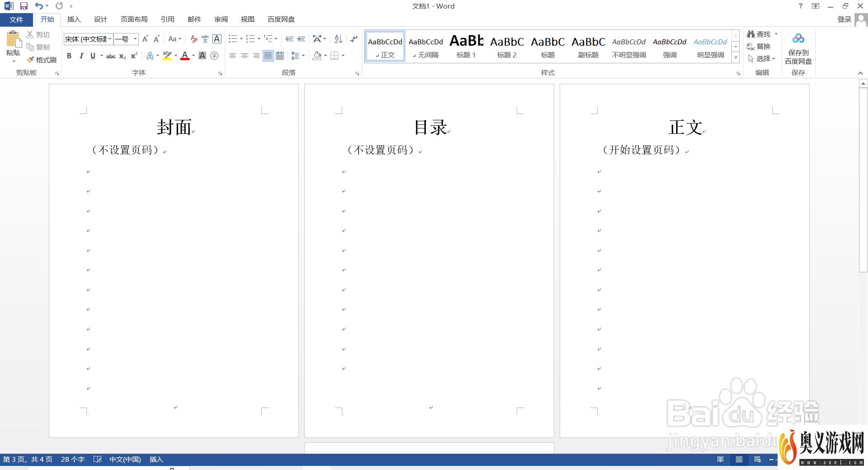The image size is (868, 470).
Task: Increase font size with grow font icon
Action: pos(145,39)
